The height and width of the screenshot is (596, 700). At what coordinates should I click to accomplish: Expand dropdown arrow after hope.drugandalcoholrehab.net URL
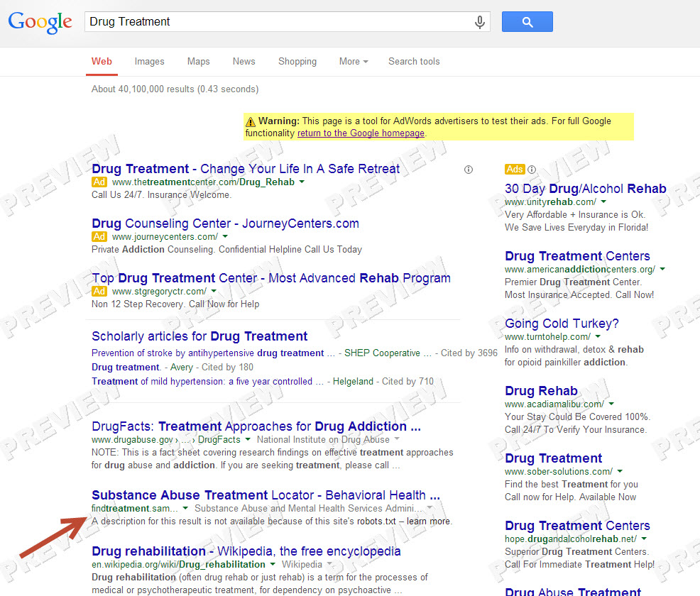[x=644, y=539]
